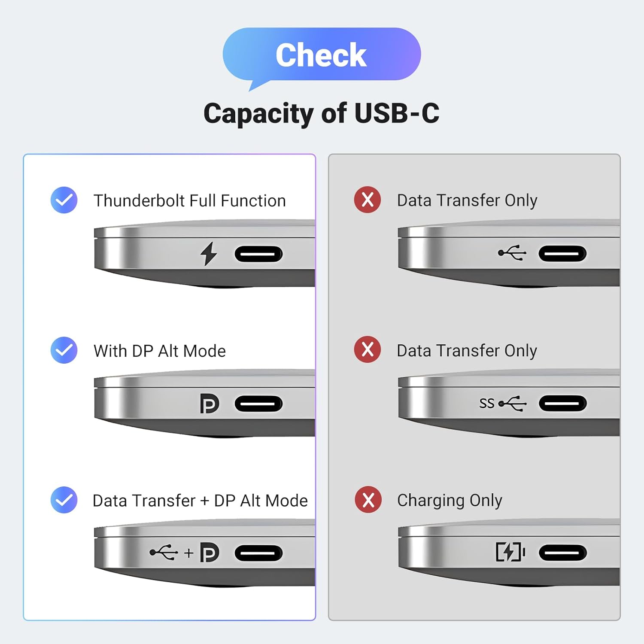644x644 pixels.
Task: Click the lone DisplayPort logo under With DP Alt Mode
Action: 210,404
